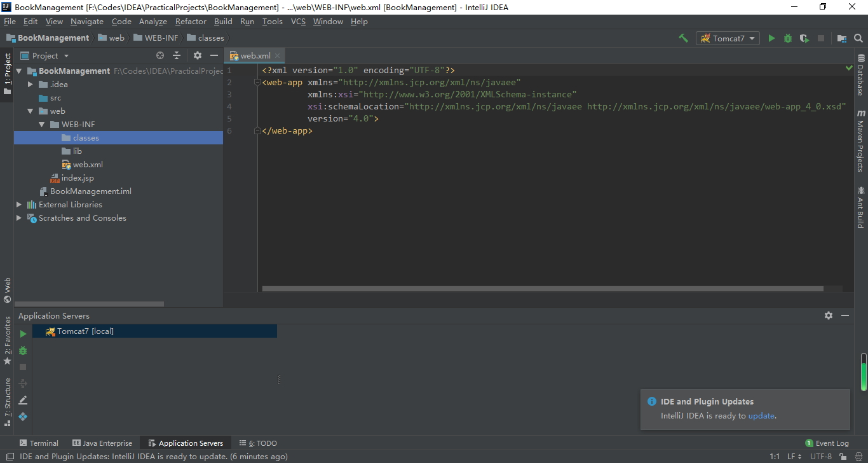The width and height of the screenshot is (868, 463).
Task: Click the WEB-INF breadcrumb
Action: tap(156, 38)
